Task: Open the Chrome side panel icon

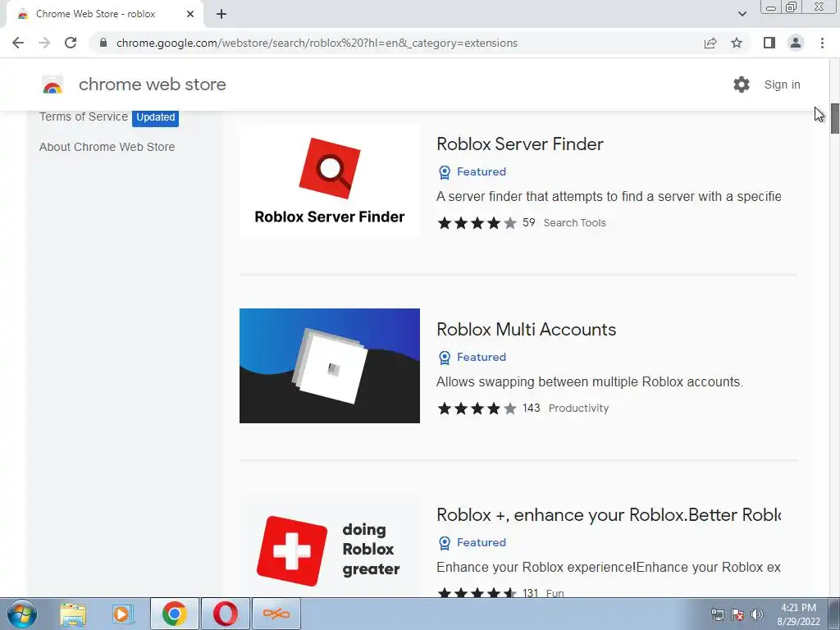Action: (769, 43)
